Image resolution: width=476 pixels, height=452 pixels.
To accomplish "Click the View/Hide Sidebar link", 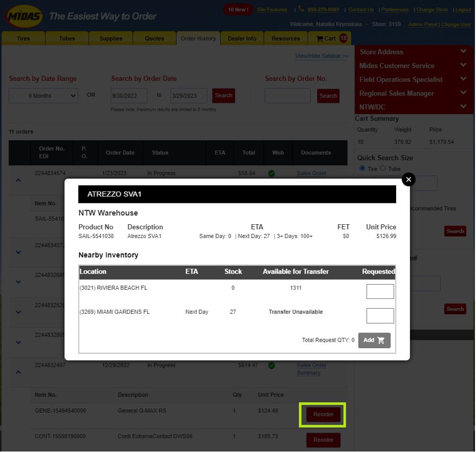I will (x=322, y=56).
